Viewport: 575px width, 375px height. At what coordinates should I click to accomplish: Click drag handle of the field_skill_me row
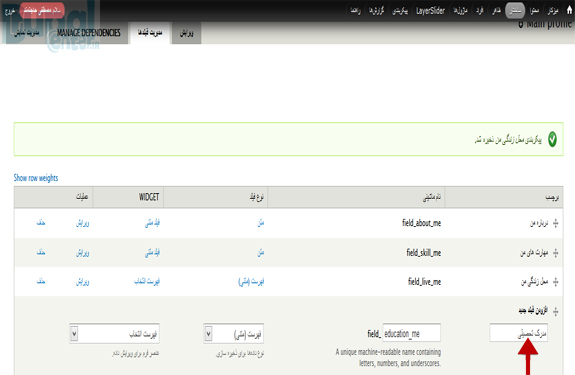coord(556,253)
